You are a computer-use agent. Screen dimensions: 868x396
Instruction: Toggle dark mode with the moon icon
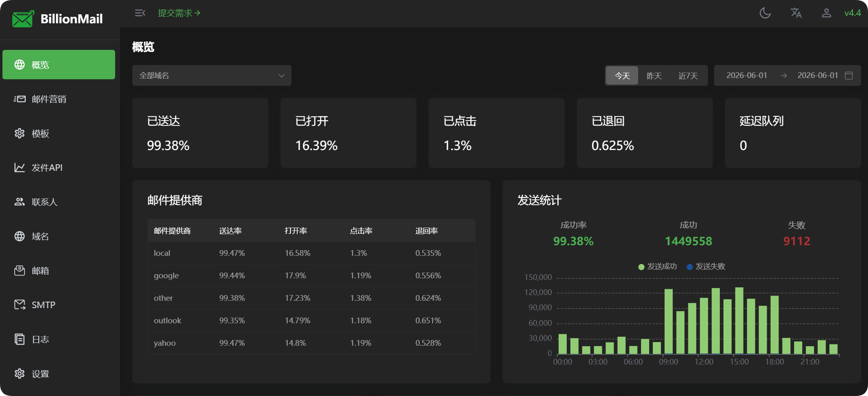pyautogui.click(x=765, y=13)
